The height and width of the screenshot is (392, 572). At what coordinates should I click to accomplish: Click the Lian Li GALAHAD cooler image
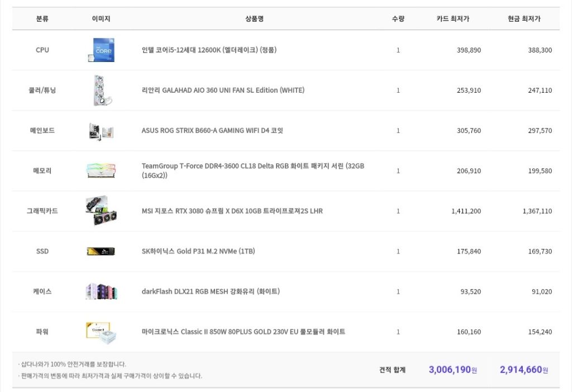click(x=101, y=90)
